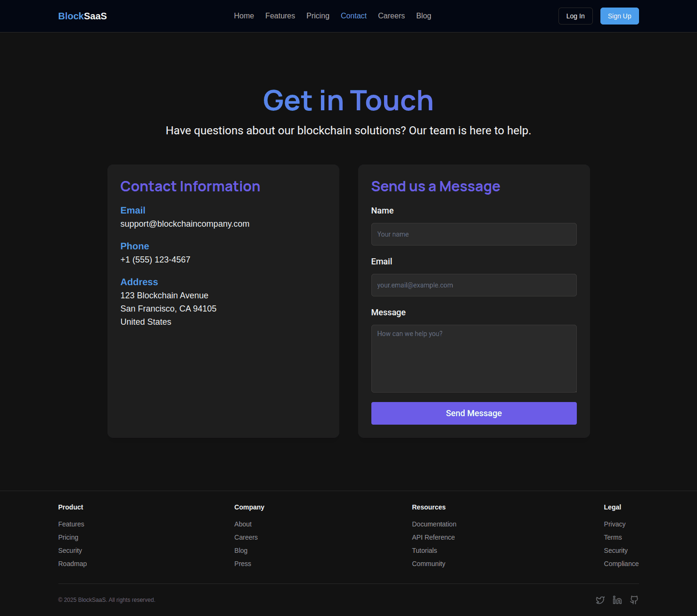The width and height of the screenshot is (697, 616).
Task: Open the Documentation footer link
Action: coord(434,524)
